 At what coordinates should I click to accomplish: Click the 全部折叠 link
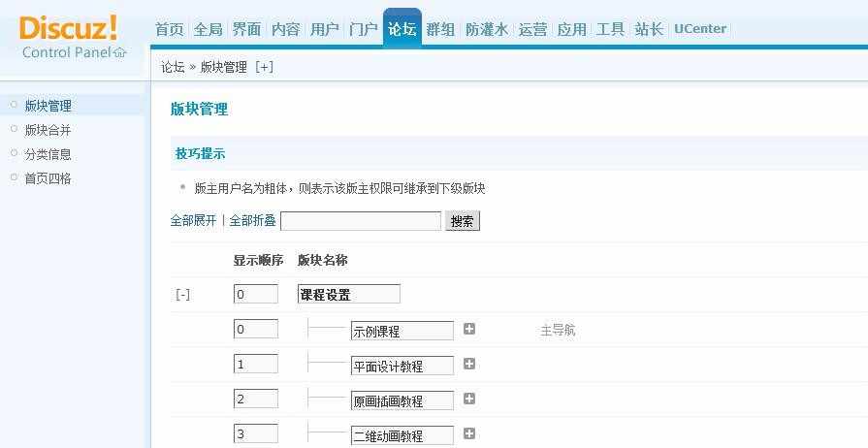click(252, 220)
